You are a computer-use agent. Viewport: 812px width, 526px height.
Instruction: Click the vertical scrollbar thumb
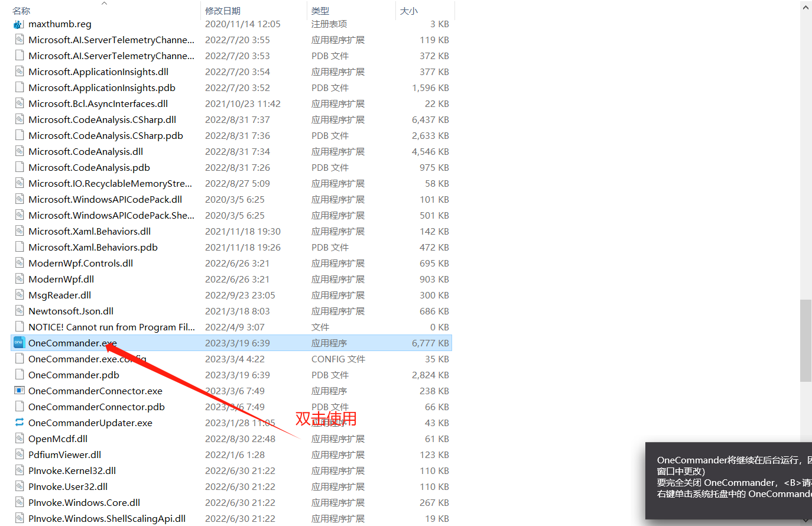pyautogui.click(x=806, y=340)
